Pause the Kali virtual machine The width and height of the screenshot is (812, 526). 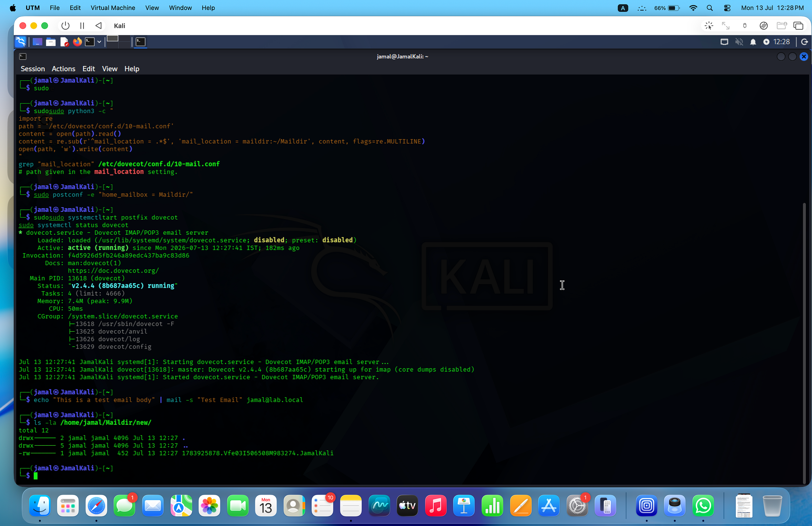[x=82, y=26]
